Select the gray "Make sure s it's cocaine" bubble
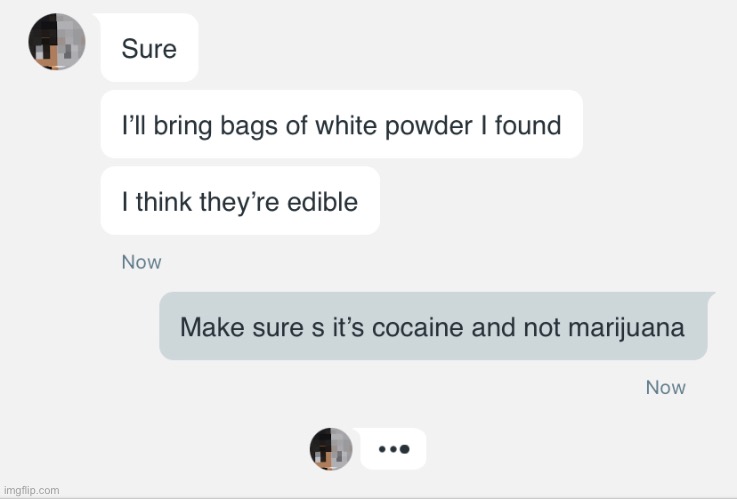The width and height of the screenshot is (737, 499). point(433,326)
